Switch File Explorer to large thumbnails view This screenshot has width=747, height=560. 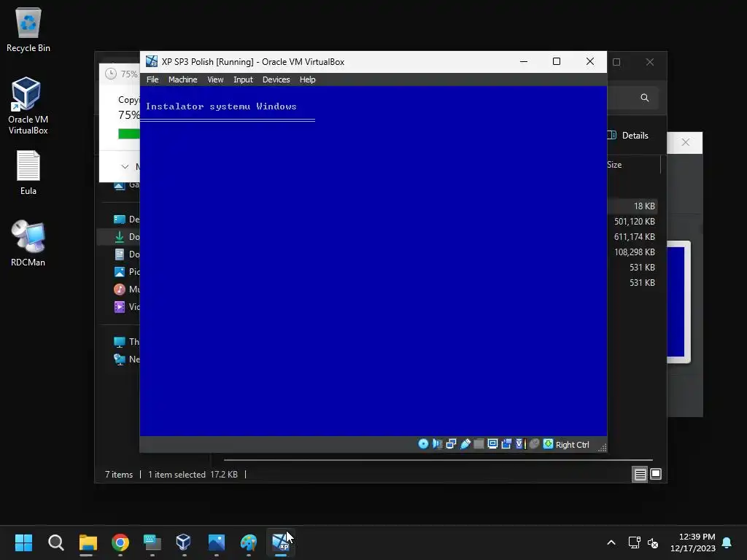coord(656,474)
